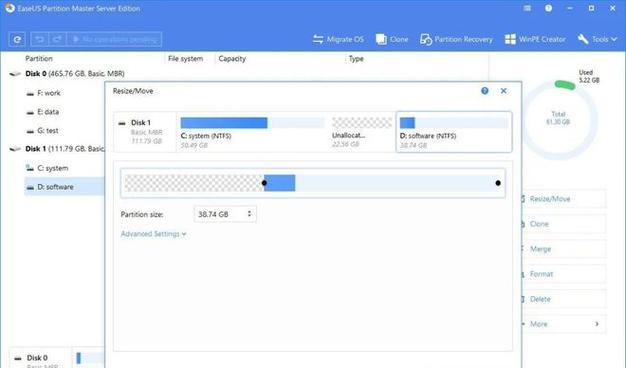
Task: Select the C: system (NTFS) block in the dialog
Action: tap(252, 133)
